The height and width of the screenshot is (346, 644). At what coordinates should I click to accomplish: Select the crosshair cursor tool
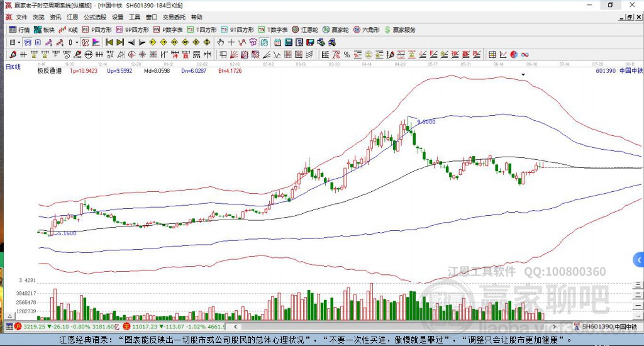231,42
